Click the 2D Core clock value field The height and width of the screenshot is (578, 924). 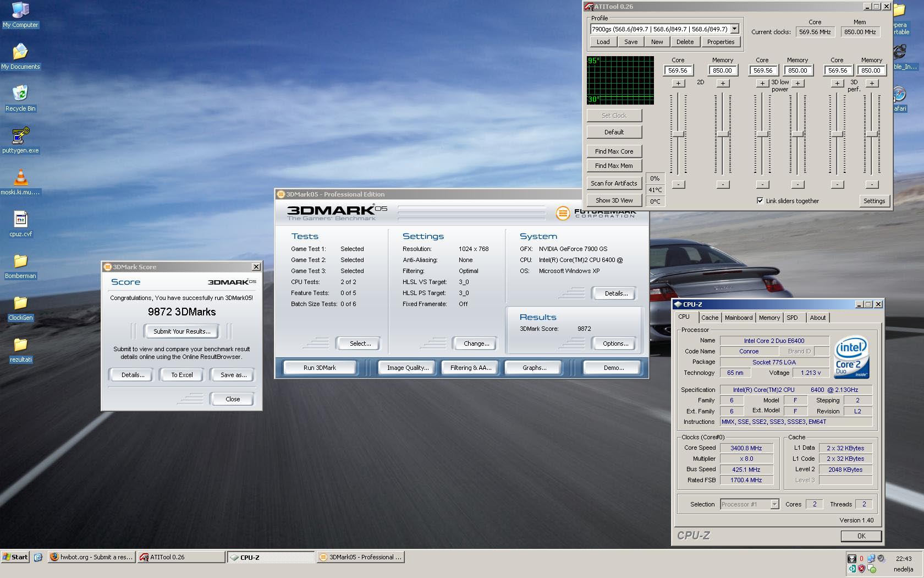(x=678, y=70)
